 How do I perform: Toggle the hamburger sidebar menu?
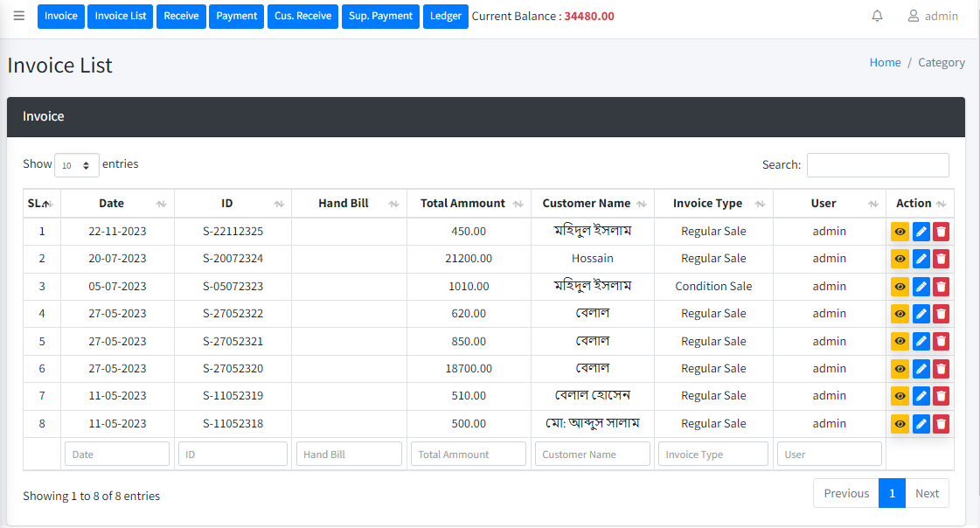coord(18,16)
